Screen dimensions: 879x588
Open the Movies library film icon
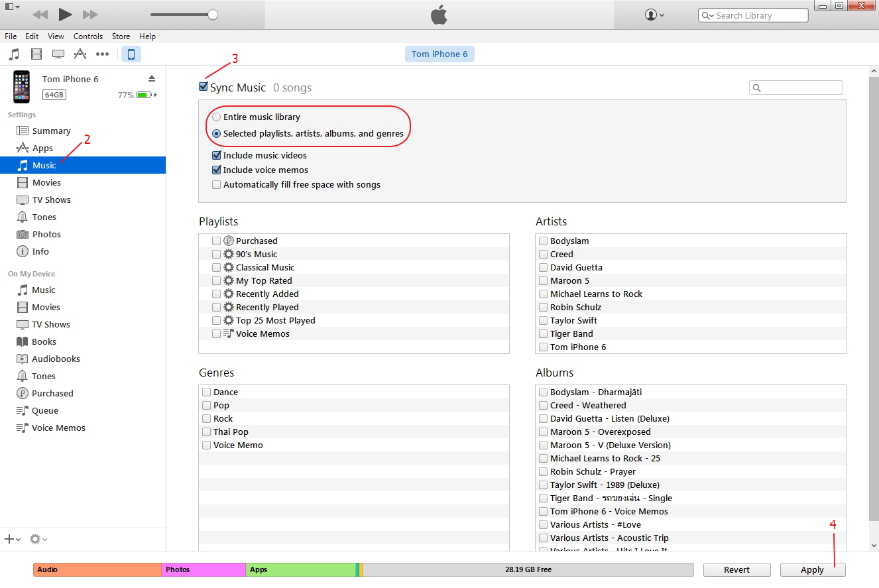tap(36, 54)
